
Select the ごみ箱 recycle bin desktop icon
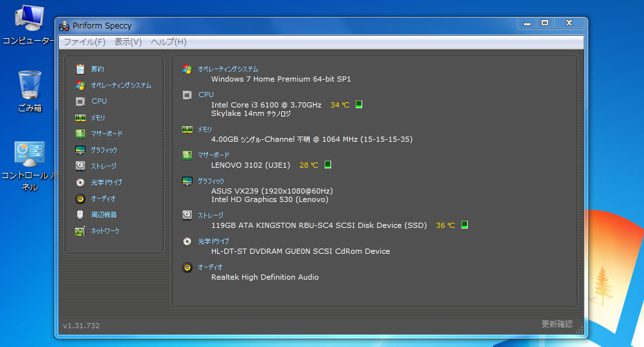pos(30,91)
